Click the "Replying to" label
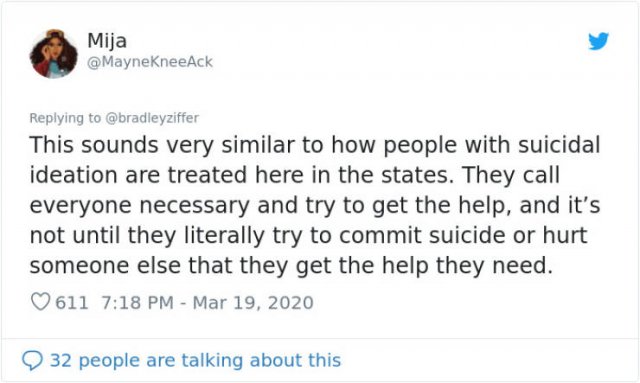 click(x=65, y=118)
